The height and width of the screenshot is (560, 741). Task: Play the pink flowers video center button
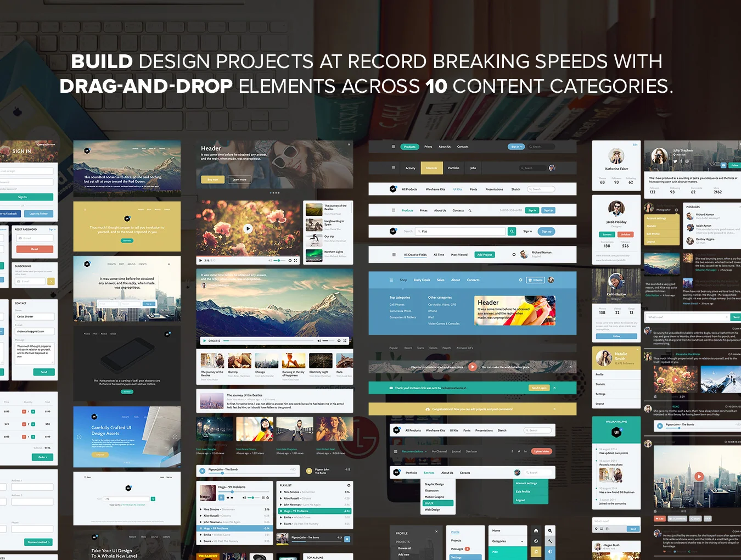coord(248,228)
